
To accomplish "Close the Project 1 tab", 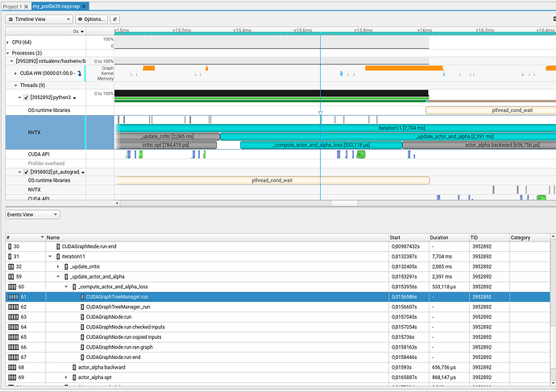I will [x=26, y=6].
